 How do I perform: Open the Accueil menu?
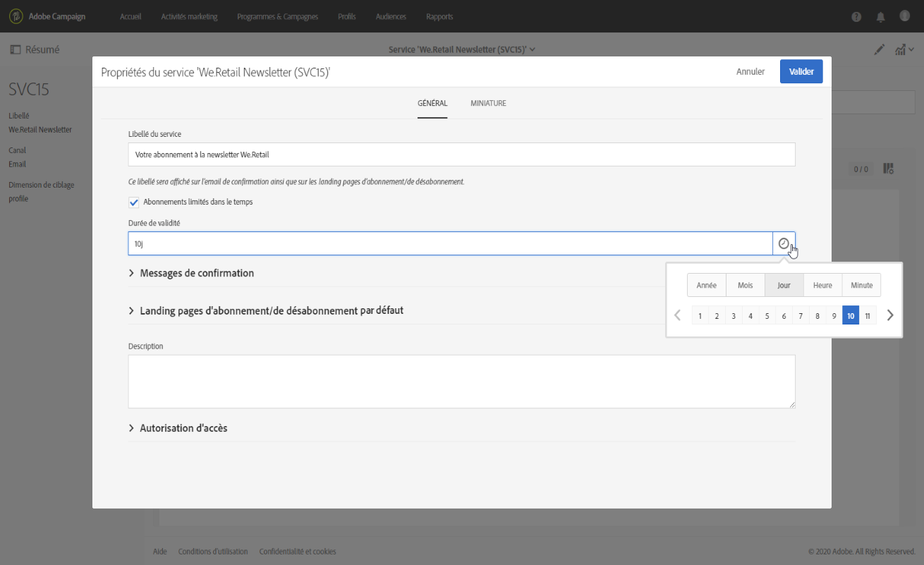[130, 17]
